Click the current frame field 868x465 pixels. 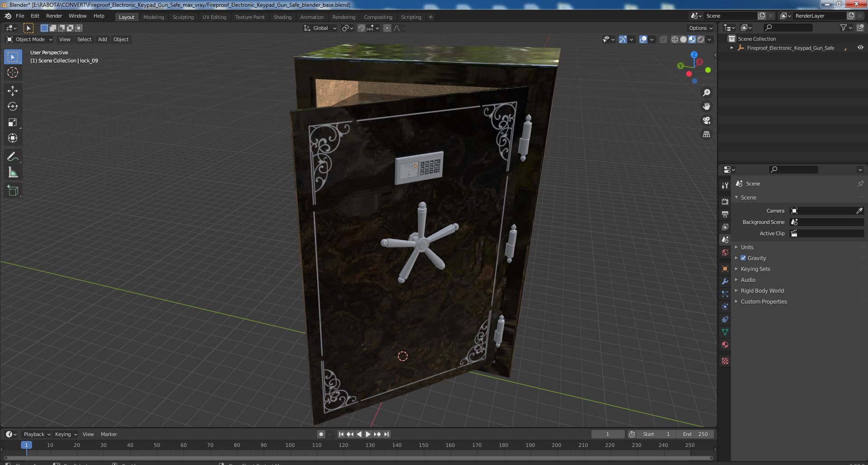coord(607,434)
